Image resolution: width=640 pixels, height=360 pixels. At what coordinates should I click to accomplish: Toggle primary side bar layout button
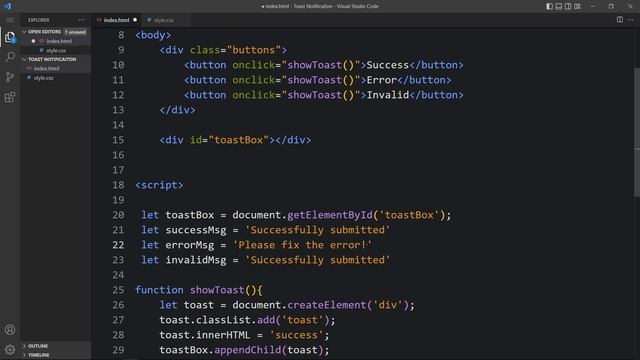click(549, 6)
